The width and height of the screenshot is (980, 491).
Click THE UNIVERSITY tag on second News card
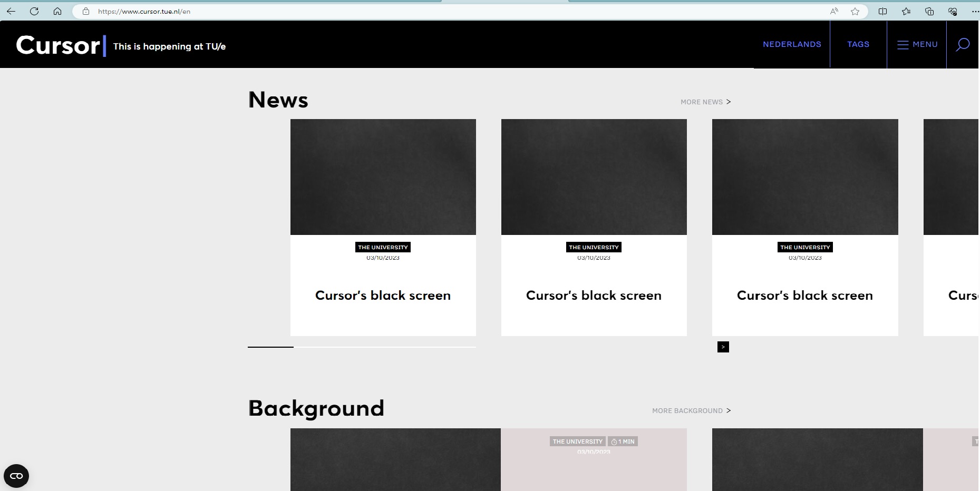pos(594,247)
